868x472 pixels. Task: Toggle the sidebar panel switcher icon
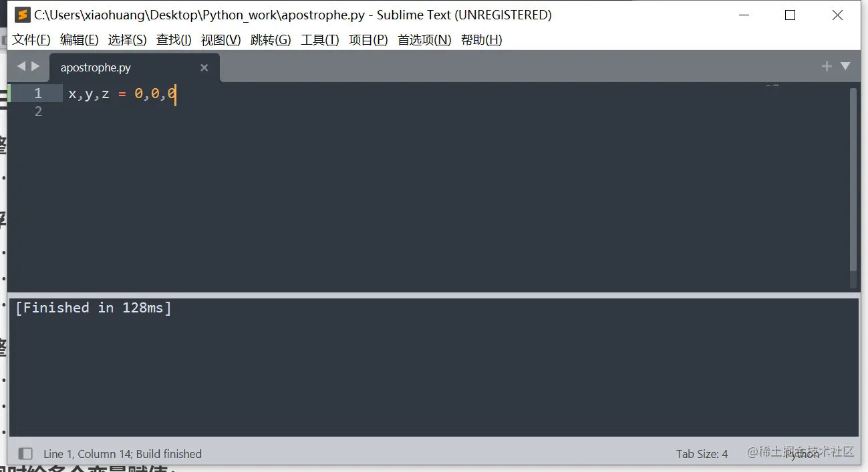(x=25, y=453)
